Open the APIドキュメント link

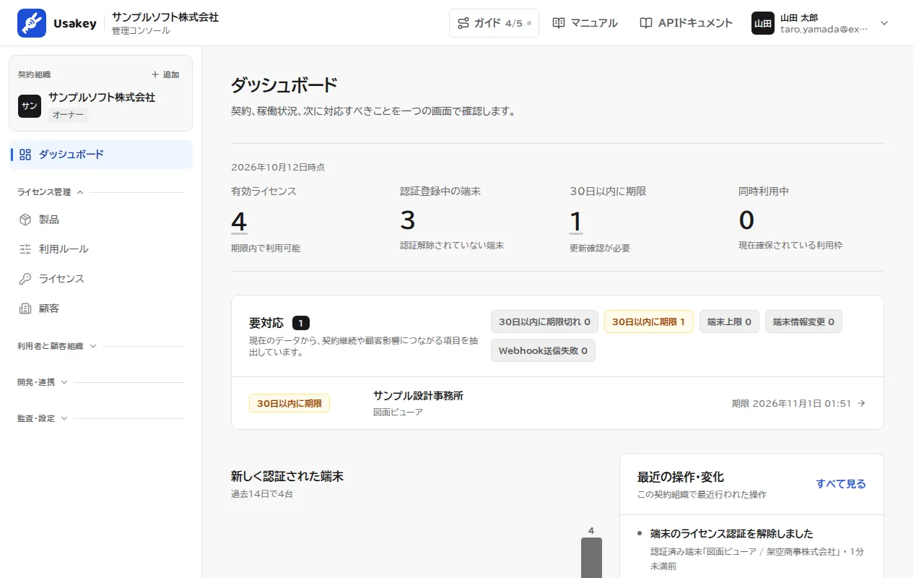click(686, 23)
